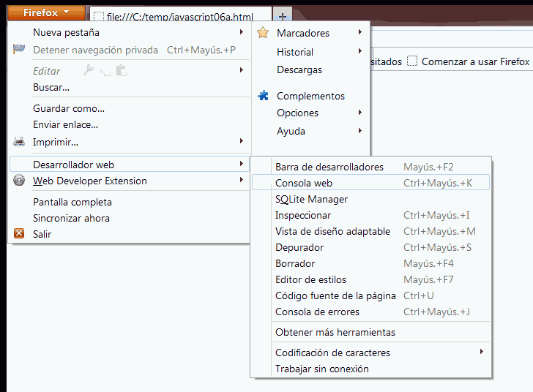Expand the Web Developer Extension submenu arrow

(242, 179)
